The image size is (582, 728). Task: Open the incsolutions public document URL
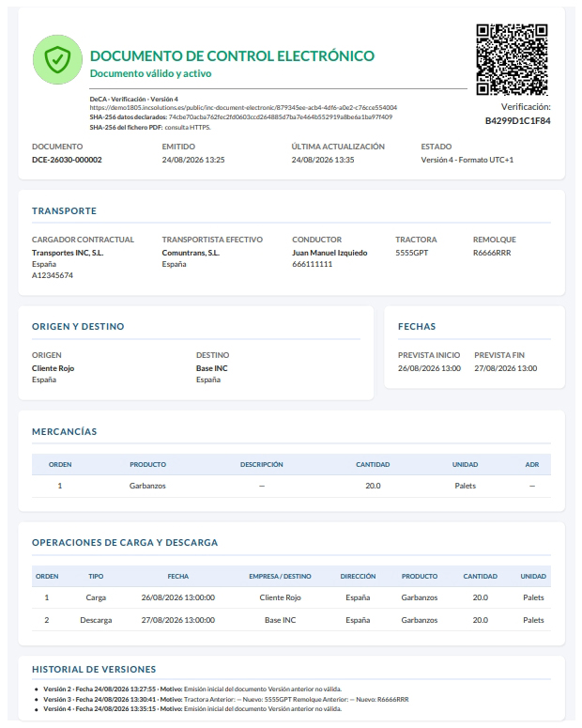pos(243,108)
